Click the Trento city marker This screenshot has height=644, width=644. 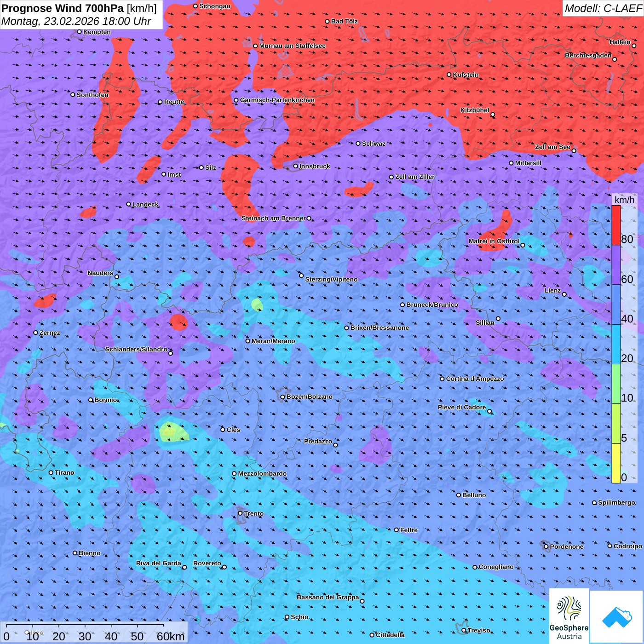[x=240, y=513]
